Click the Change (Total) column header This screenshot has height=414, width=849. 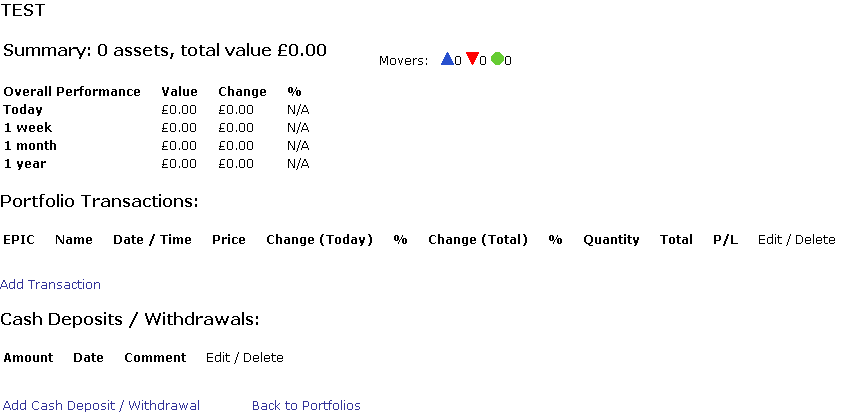(x=477, y=240)
